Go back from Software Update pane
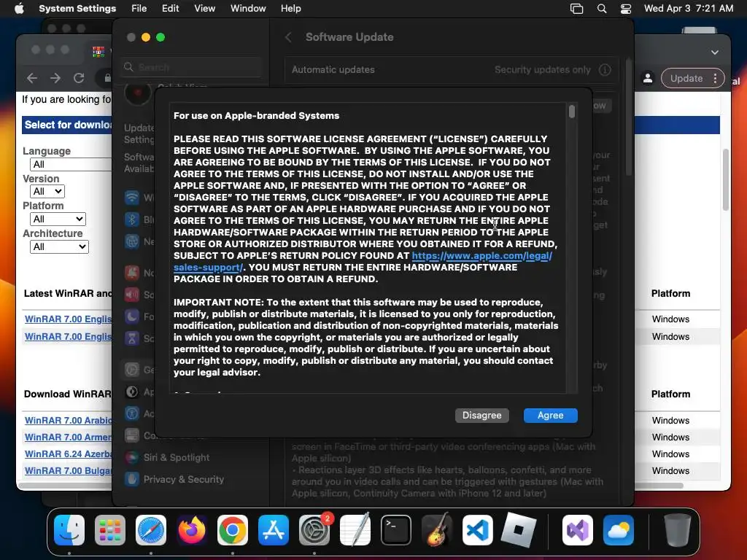Image resolution: width=747 pixels, height=560 pixels. (x=288, y=37)
